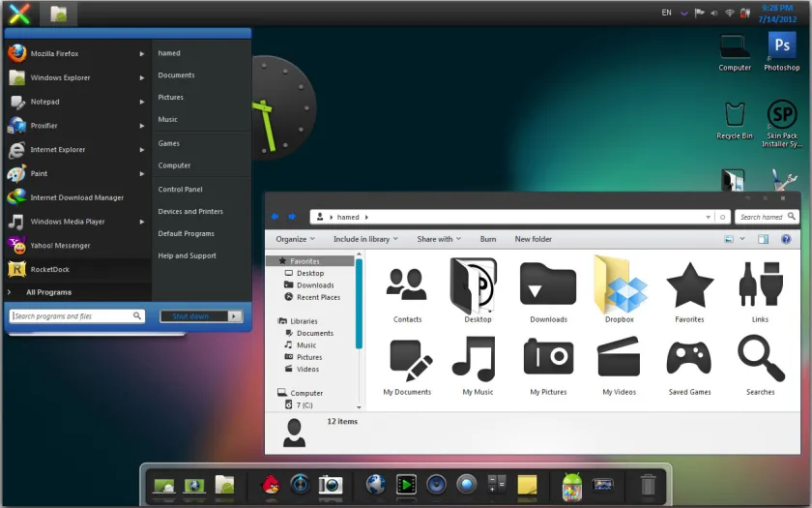Open Photoshop desktop shortcut
The image size is (812, 508).
(x=781, y=50)
